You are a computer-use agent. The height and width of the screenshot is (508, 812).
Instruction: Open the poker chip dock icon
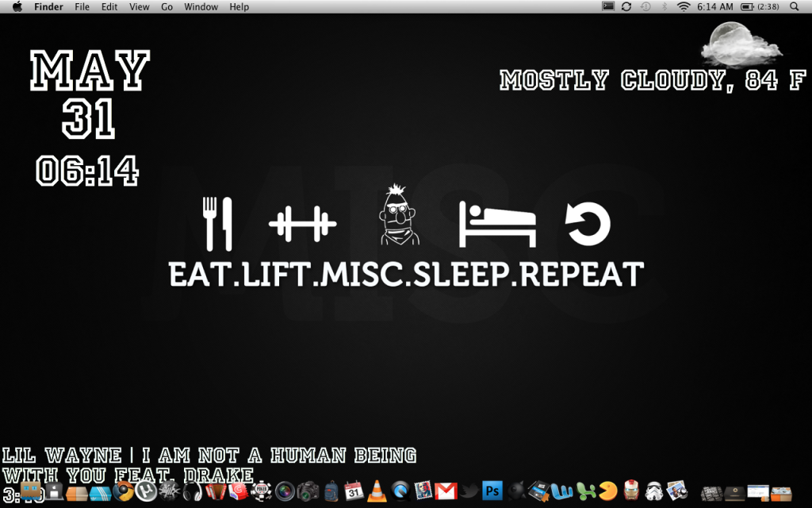click(x=262, y=491)
